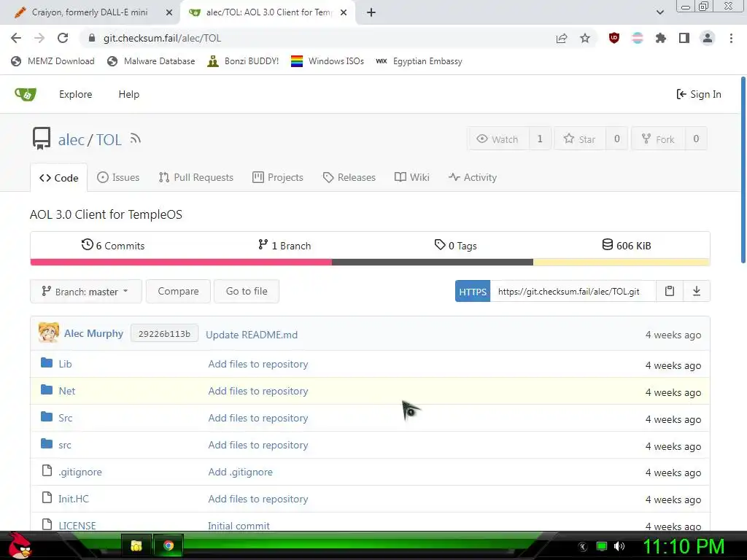Toggle the browser side panel icon
Screen dimensions: 747x560
tap(684, 38)
